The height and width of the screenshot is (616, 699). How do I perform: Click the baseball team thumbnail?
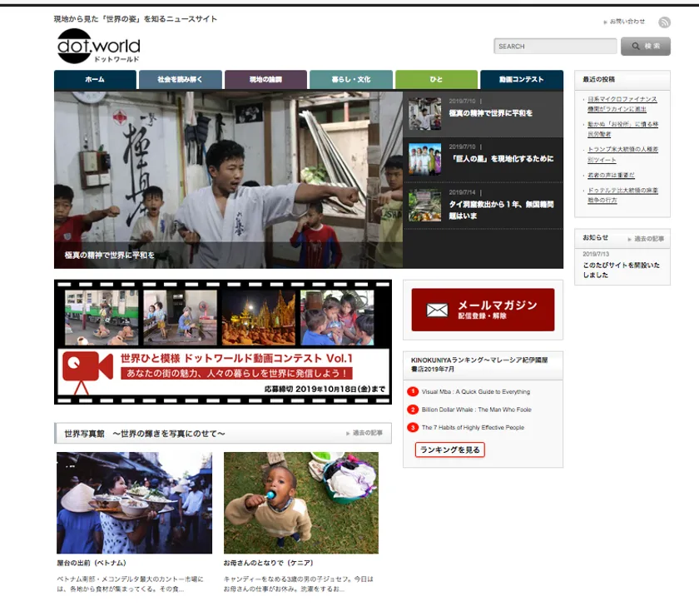tap(425, 159)
